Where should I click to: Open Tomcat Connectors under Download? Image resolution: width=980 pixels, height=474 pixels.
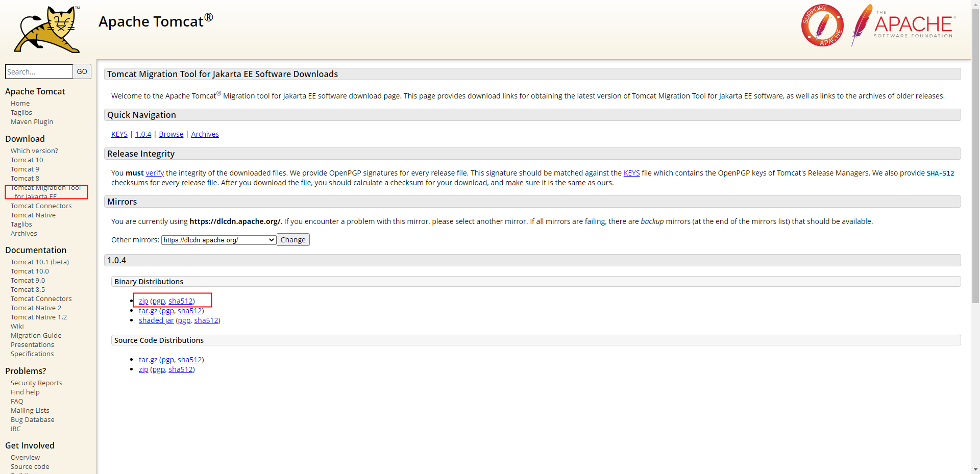click(41, 206)
